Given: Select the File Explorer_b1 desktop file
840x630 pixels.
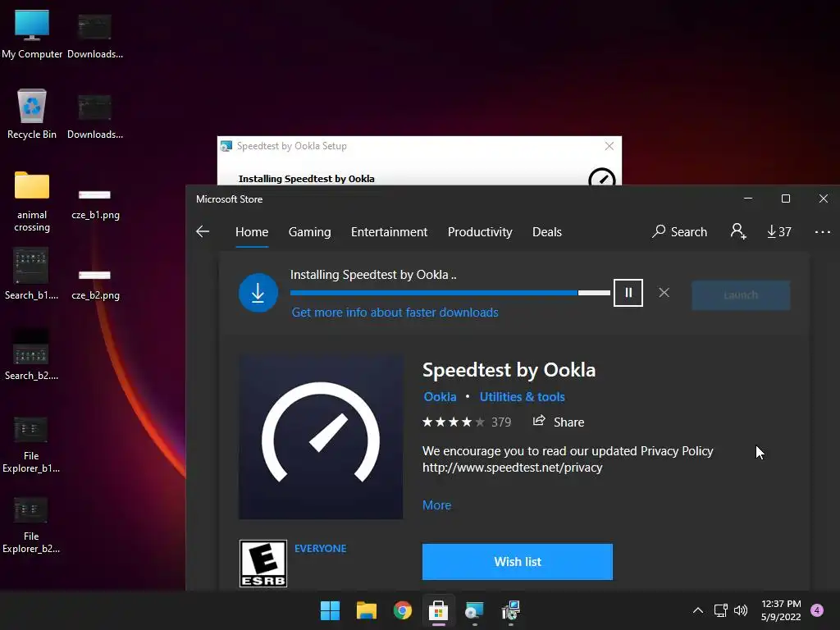Looking at the screenshot, I should [x=31, y=445].
